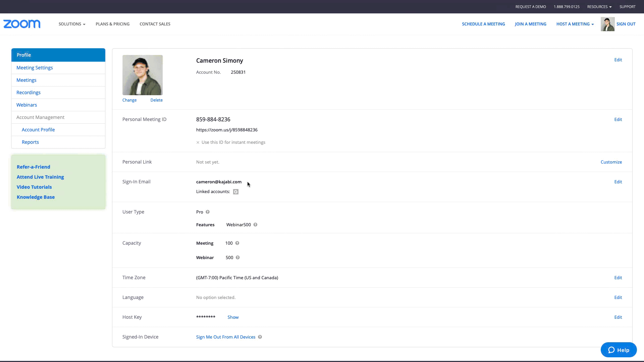Edit the Time Zone setting
The image size is (644, 362).
(x=618, y=278)
